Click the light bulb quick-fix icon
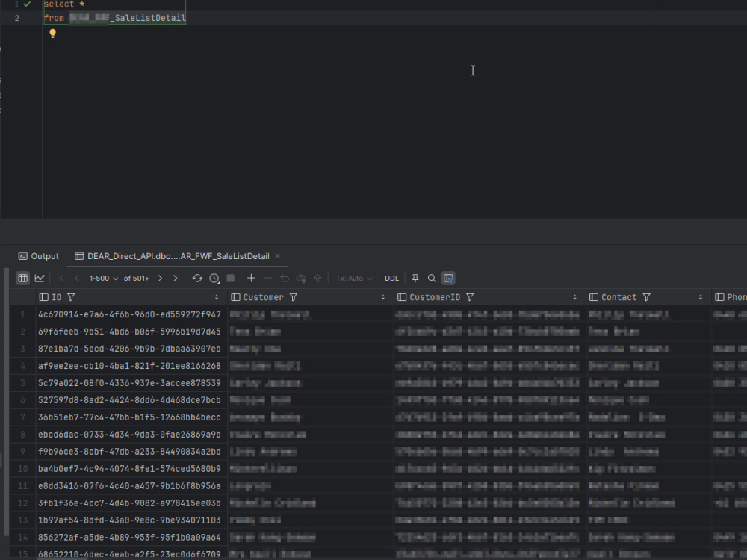 (x=52, y=34)
